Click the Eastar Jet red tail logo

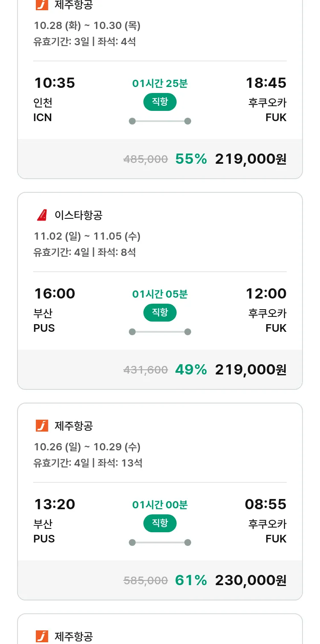42,215
